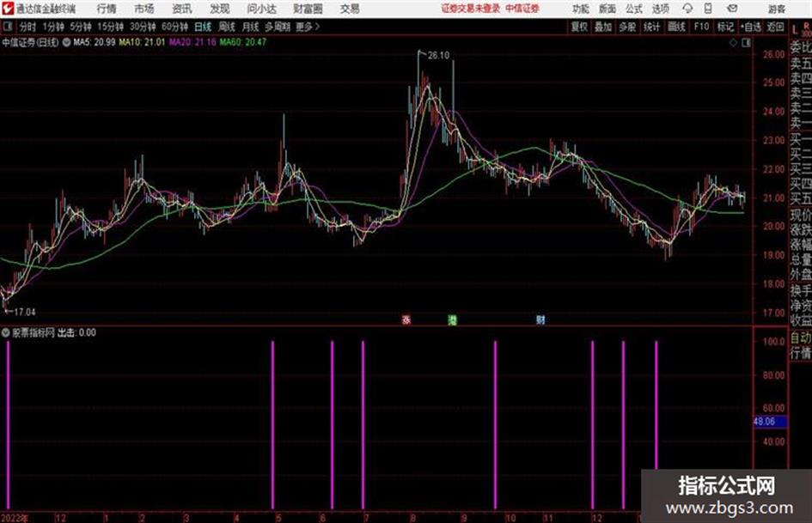Switch to 月线 monthly period
Viewport: 812px width, 523px height.
point(251,27)
